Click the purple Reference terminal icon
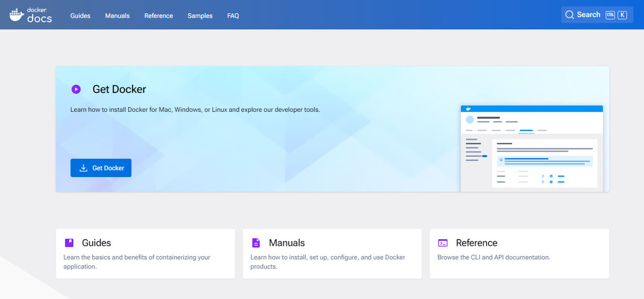This screenshot has height=299, width=644. [443, 243]
